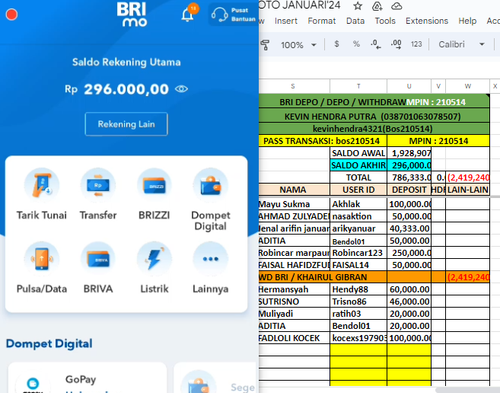Open the Extensions menu
Viewport: 500px width, 393px height.
427,21
